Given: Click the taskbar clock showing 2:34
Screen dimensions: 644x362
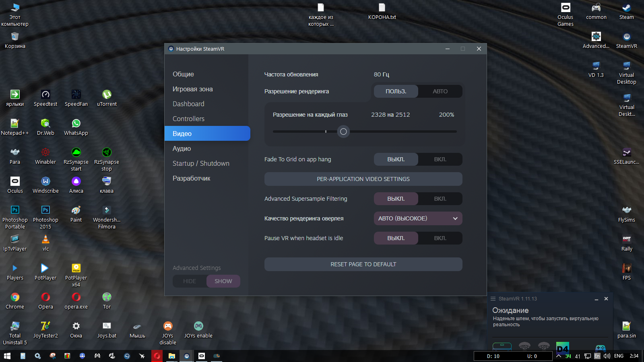Looking at the screenshot, I should coord(634,356).
